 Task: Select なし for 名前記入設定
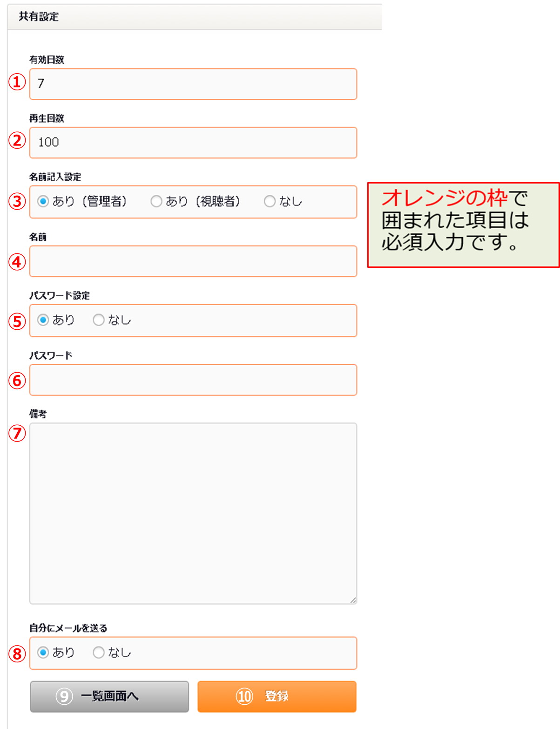pyautogui.click(x=270, y=201)
